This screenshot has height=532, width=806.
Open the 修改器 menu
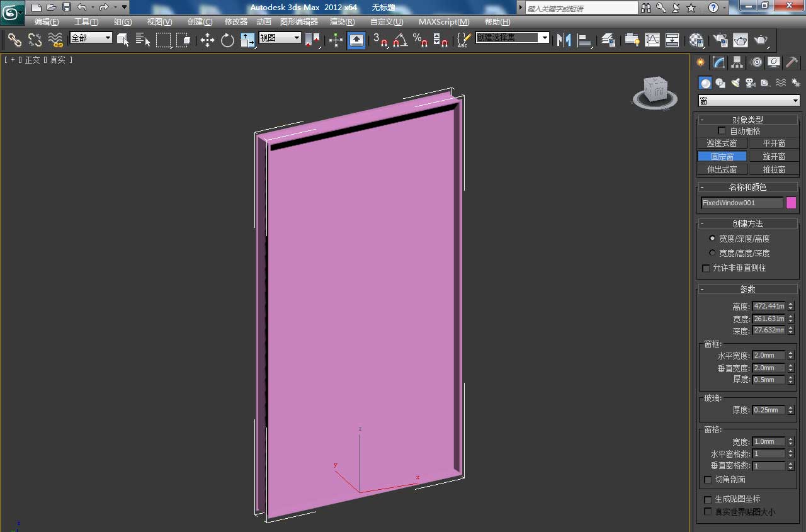coord(236,21)
